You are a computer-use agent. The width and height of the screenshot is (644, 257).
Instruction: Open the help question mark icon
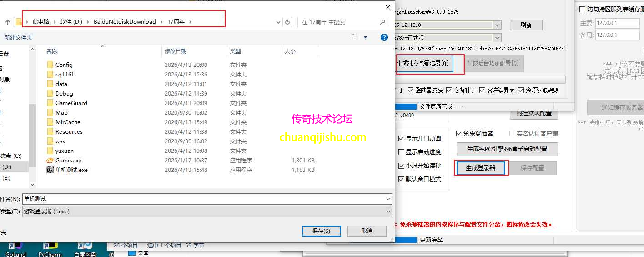384,37
